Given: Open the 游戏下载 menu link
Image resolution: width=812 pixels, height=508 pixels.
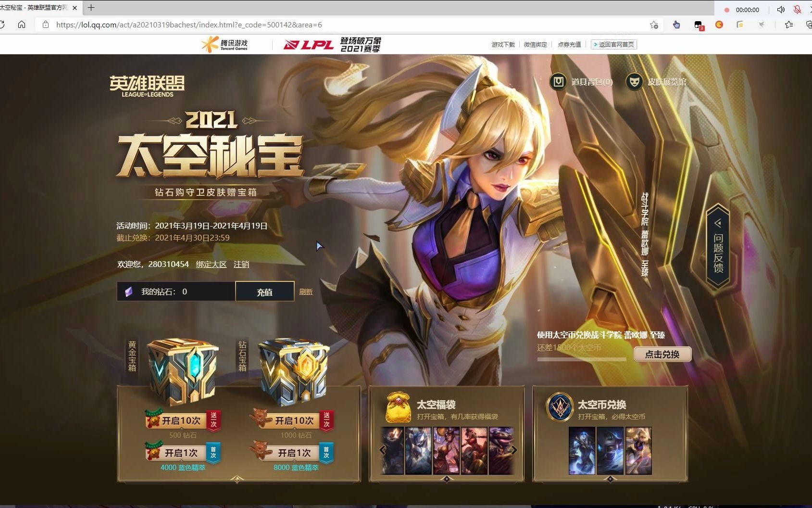Looking at the screenshot, I should [x=503, y=44].
